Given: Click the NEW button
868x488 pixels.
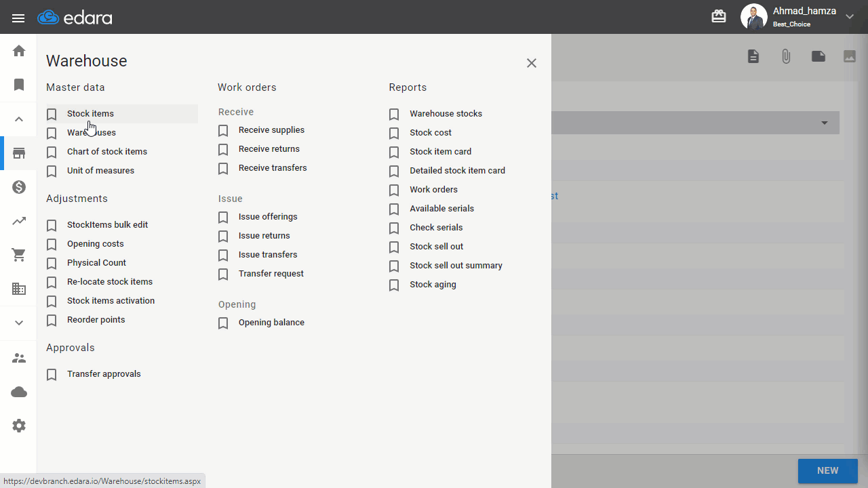Looking at the screenshot, I should point(828,470).
